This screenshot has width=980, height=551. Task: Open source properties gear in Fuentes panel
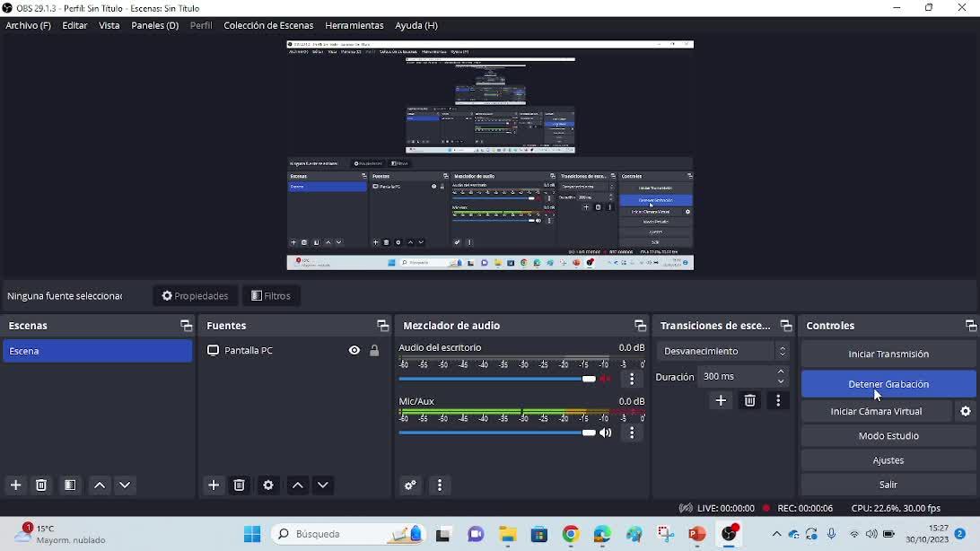click(x=267, y=485)
